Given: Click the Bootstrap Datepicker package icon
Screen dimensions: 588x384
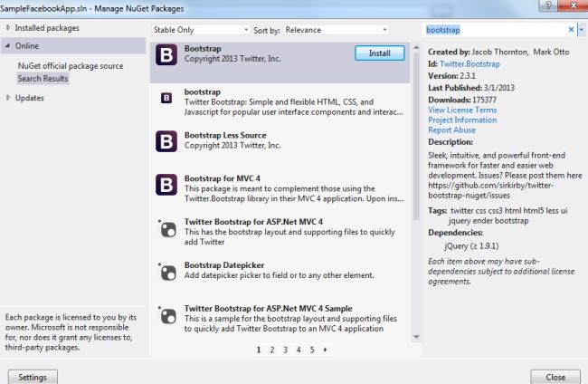Looking at the screenshot, I should (167, 272).
